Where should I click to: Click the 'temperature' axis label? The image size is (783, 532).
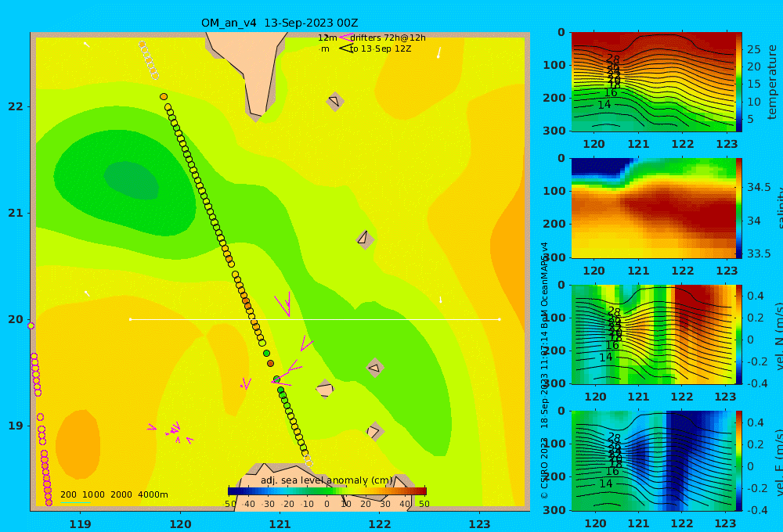pos(772,82)
